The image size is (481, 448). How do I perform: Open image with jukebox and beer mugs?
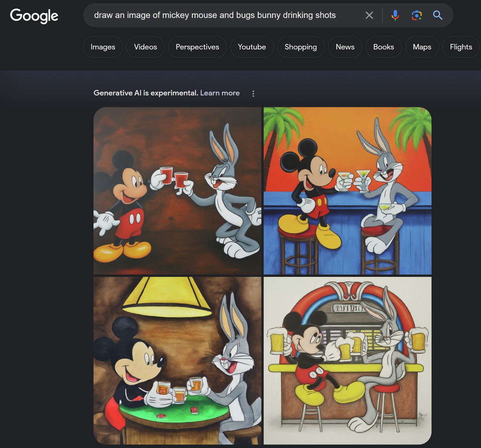point(348,361)
